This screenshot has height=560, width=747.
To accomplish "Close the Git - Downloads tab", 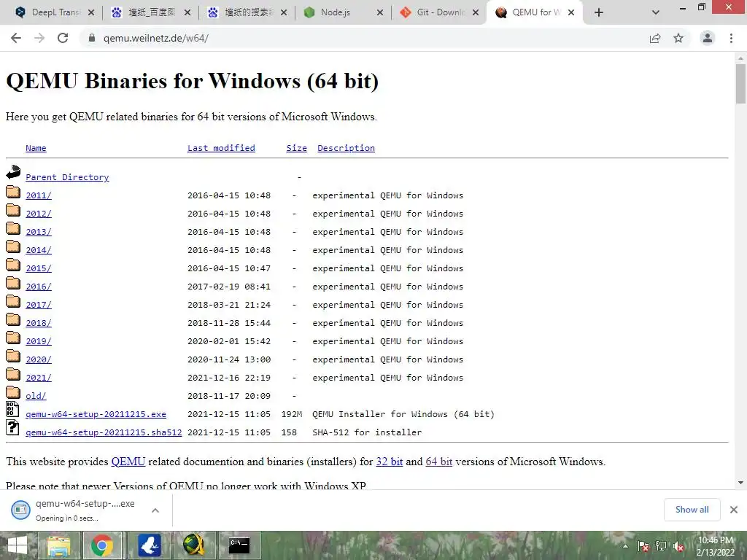I will tap(476, 13).
